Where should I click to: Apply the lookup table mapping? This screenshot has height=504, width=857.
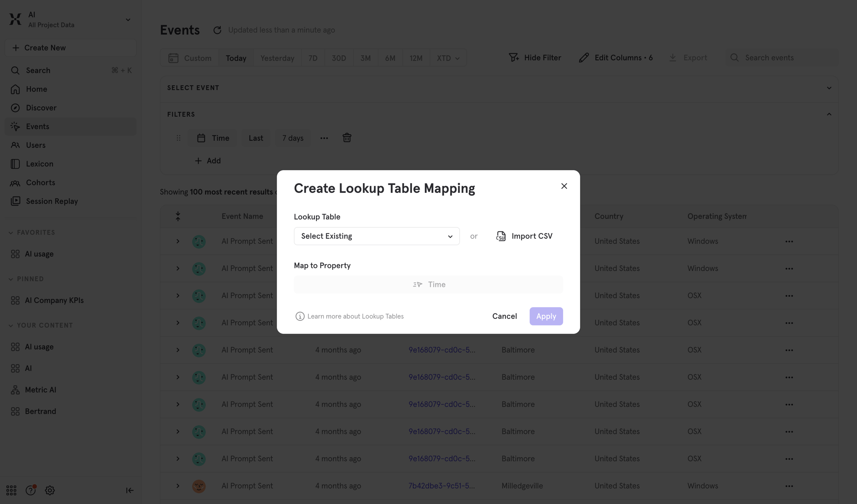pyautogui.click(x=546, y=316)
